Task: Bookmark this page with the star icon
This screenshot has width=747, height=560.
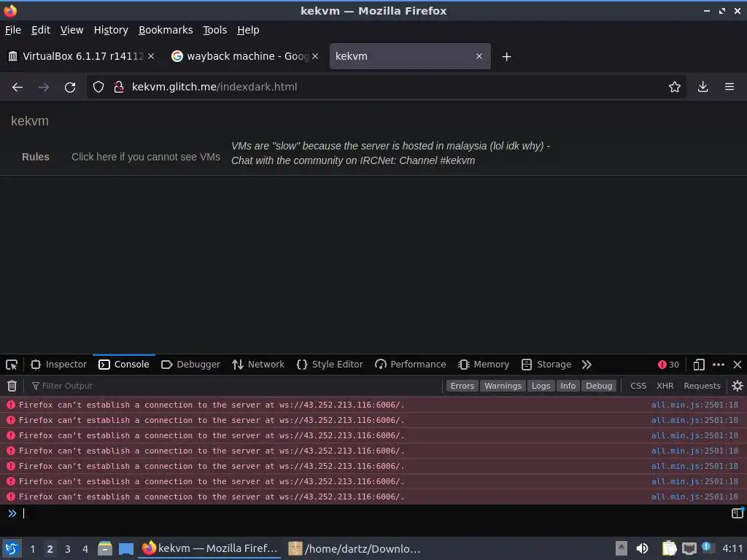Action: (x=675, y=87)
